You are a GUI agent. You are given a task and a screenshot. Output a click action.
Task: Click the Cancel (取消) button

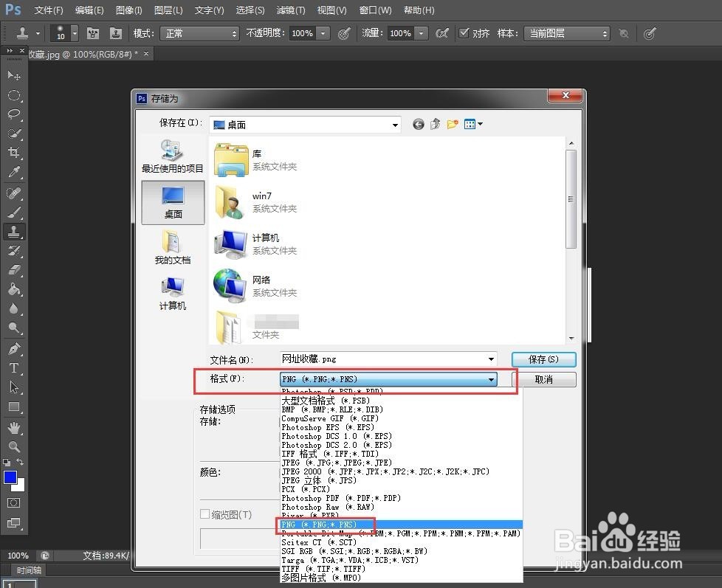click(x=544, y=379)
